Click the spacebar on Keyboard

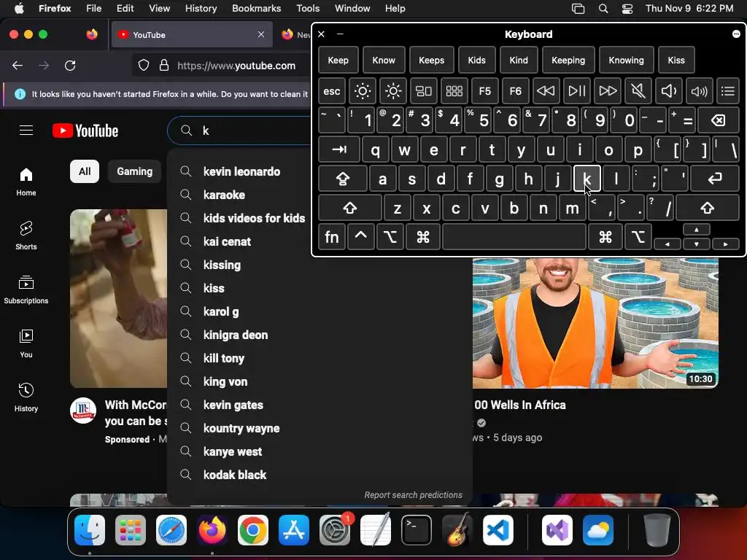point(514,237)
